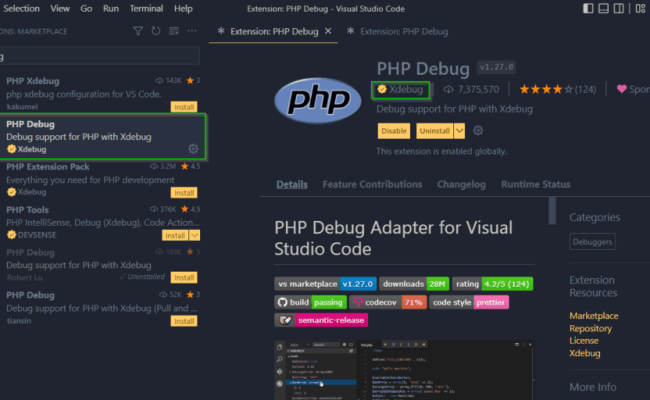Install PHP Debug by Robert Lu
This screenshot has height=400, width=650.
(x=184, y=277)
